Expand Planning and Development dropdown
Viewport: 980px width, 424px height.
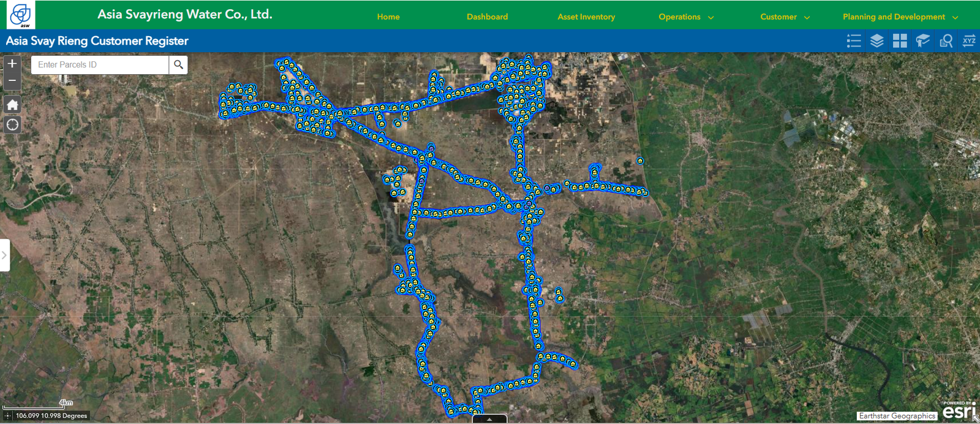click(x=900, y=17)
